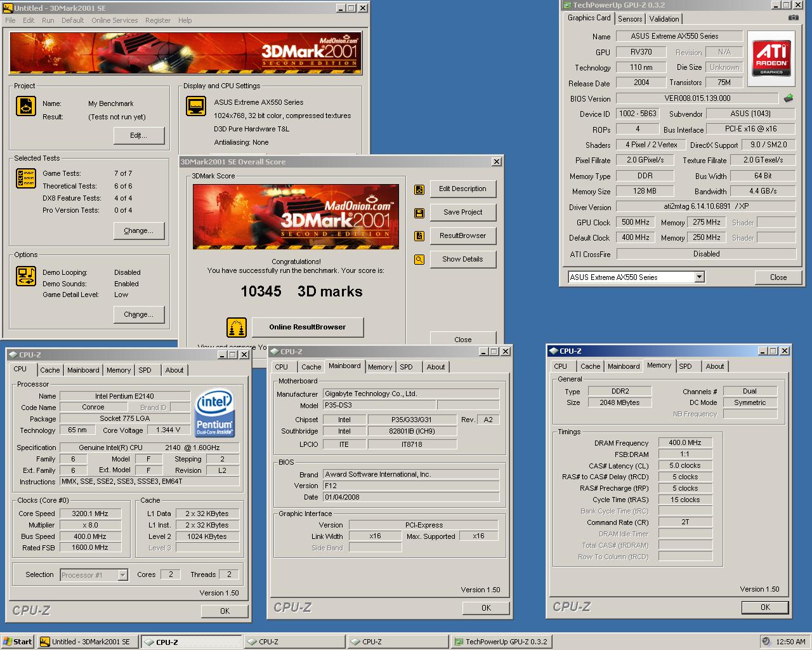Click the Windows Start button
The image size is (812, 650).
(x=18, y=642)
